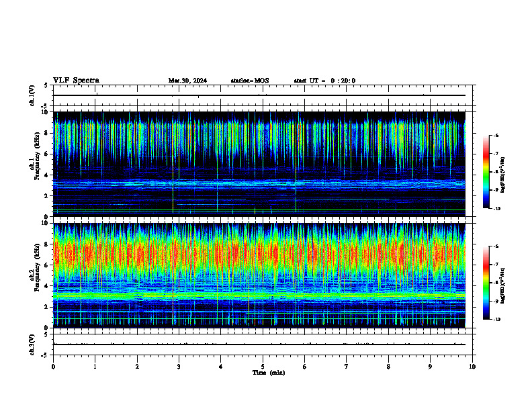Screen dimensions: 532x411
Task: Click inside the ch.1 spectrogram panel
Action: pos(259,164)
